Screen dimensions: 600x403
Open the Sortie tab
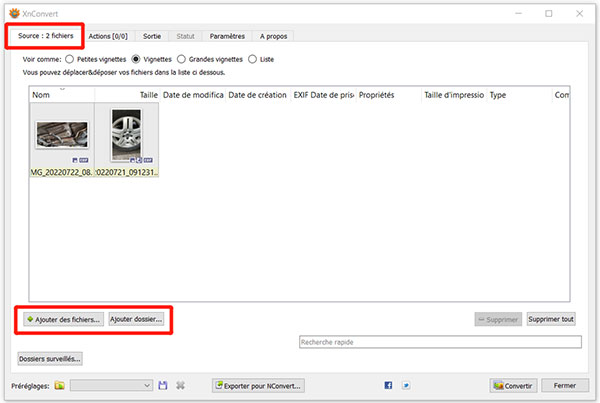[x=152, y=36]
